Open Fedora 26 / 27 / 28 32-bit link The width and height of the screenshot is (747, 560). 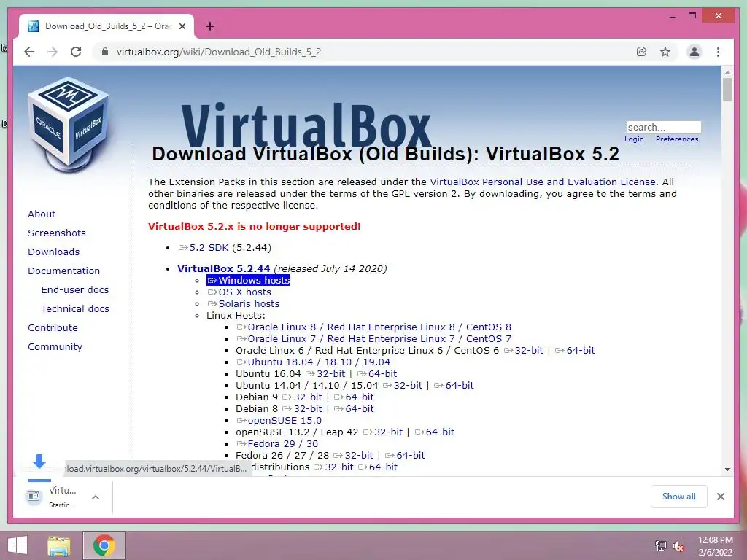click(x=353, y=455)
